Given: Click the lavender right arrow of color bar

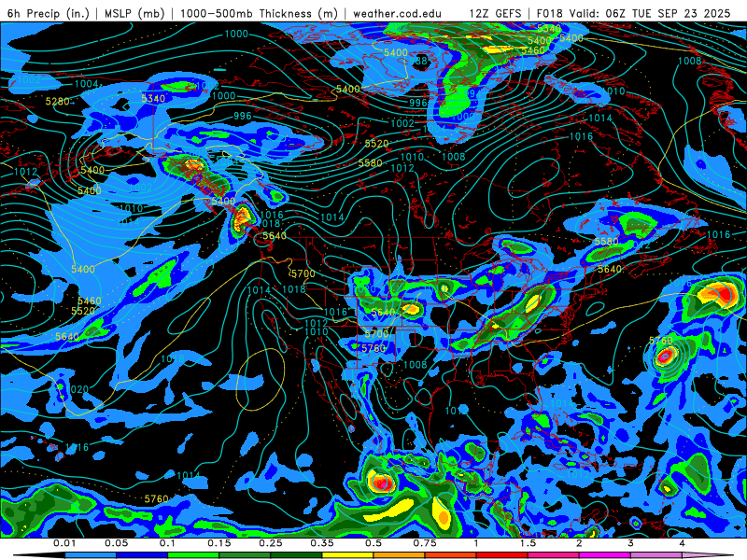Looking at the screenshot, I should coord(708,555).
